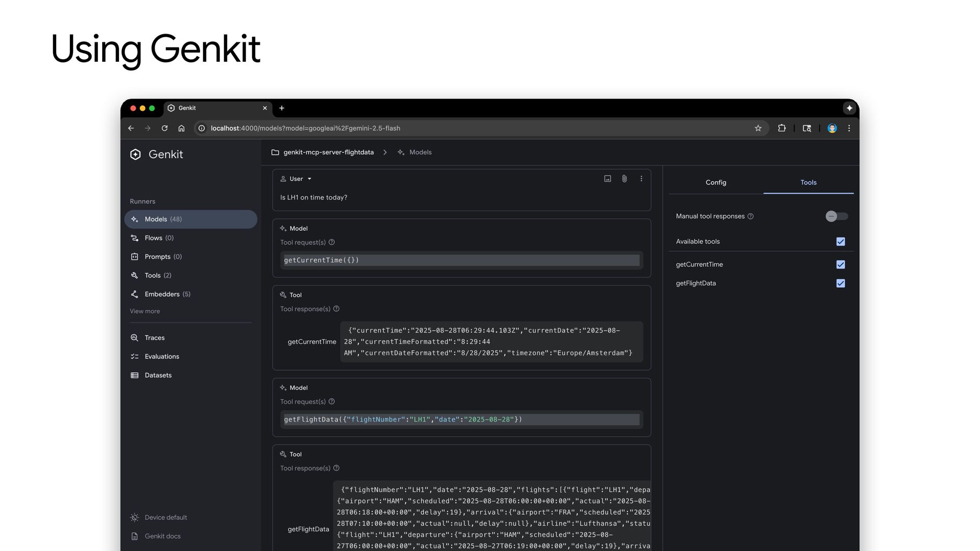Switch to the Config tab
The width and height of the screenshot is (980, 551).
point(716,183)
